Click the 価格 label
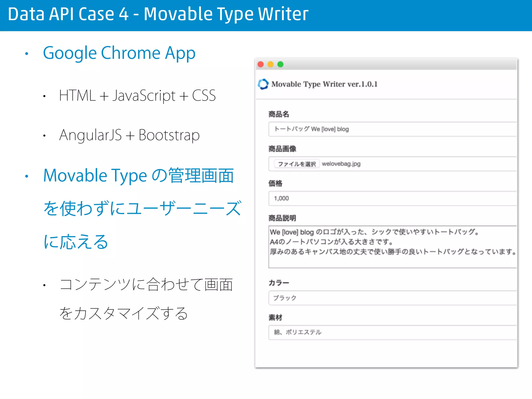This screenshot has height=399, width=532. pos(275,183)
